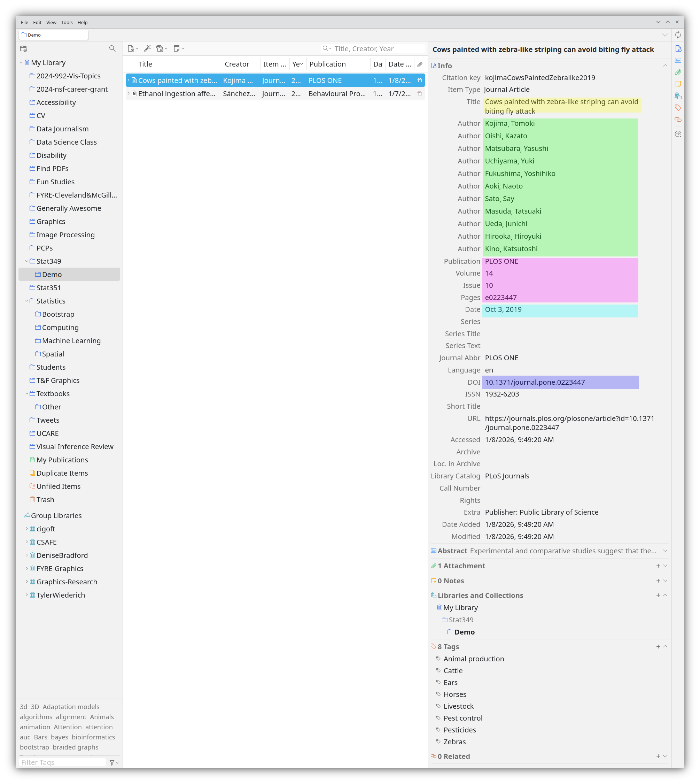
Task: Click the New Item toolbar icon
Action: (131, 48)
